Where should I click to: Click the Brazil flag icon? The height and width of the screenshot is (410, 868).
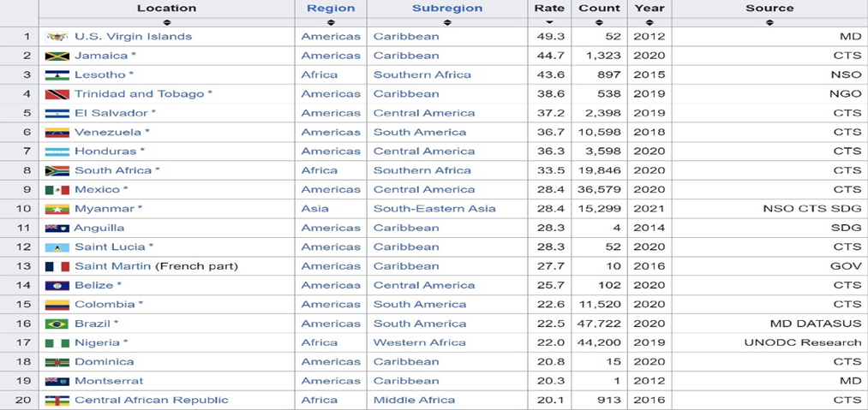tap(57, 324)
